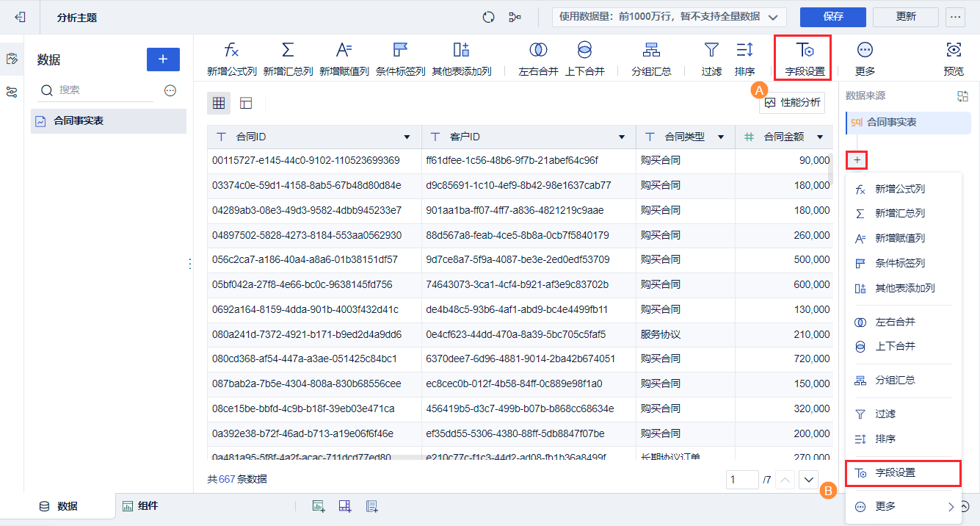Expand 合同金额 column dropdown arrow
The height and width of the screenshot is (526, 980).
tap(820, 137)
